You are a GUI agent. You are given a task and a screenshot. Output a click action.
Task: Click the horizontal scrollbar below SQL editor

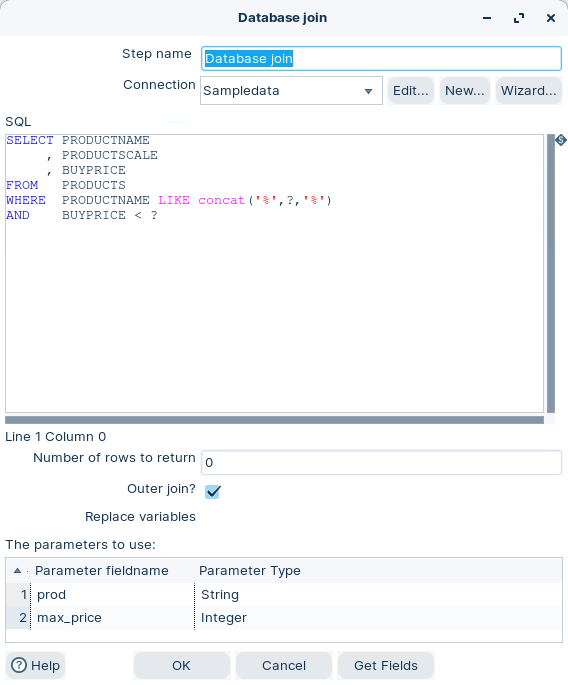(274, 420)
